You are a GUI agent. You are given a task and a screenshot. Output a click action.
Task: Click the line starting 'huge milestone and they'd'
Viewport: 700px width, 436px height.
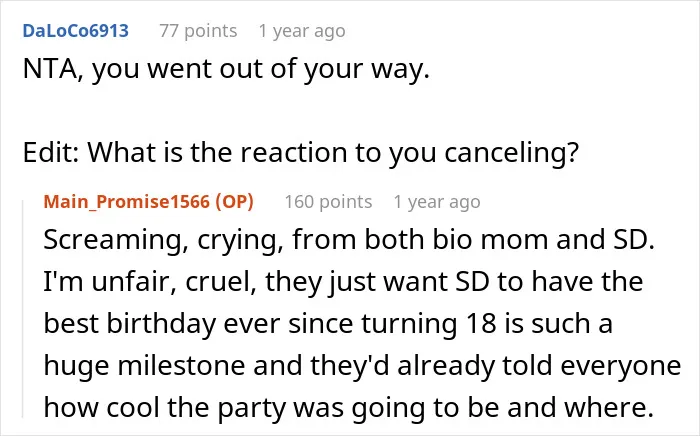click(x=362, y=365)
